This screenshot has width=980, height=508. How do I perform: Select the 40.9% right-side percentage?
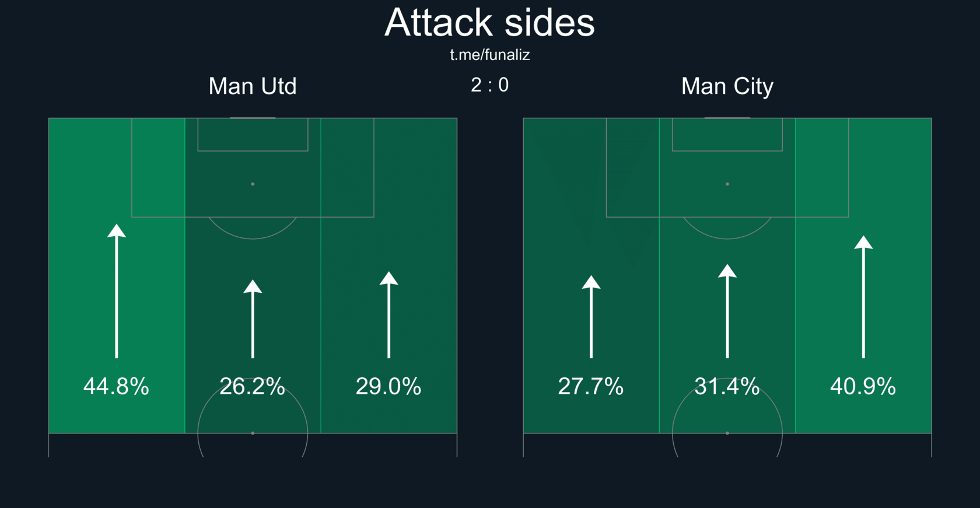pyautogui.click(x=863, y=386)
